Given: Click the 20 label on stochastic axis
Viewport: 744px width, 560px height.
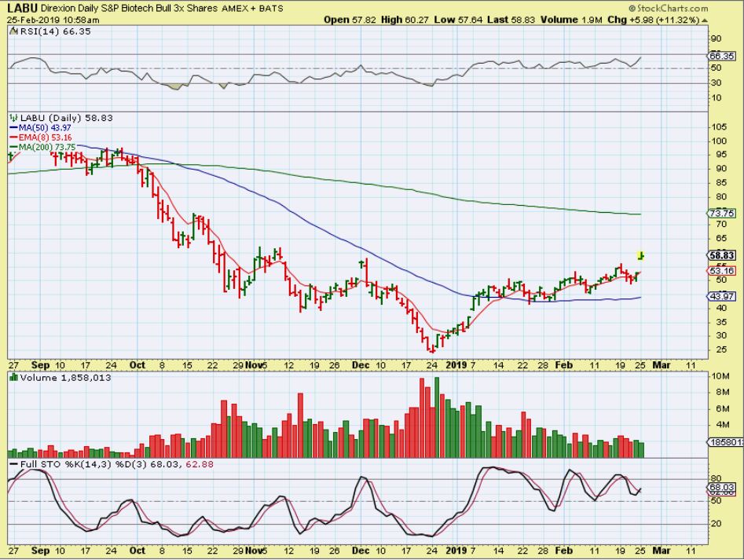Looking at the screenshot, I should click(x=716, y=524).
